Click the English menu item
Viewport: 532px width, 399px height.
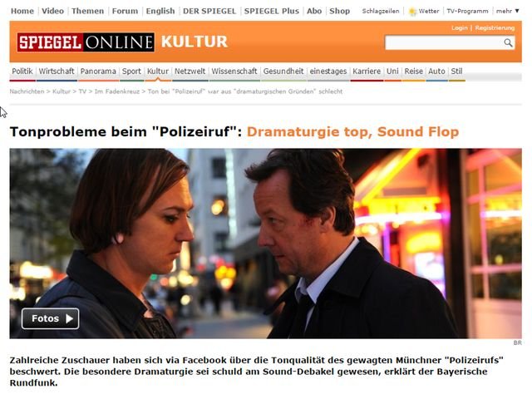[160, 11]
